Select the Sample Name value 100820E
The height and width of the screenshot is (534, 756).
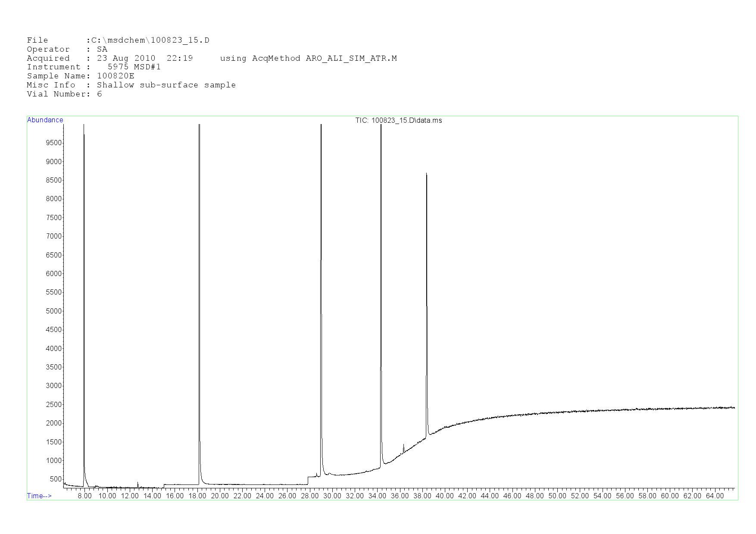[116, 76]
